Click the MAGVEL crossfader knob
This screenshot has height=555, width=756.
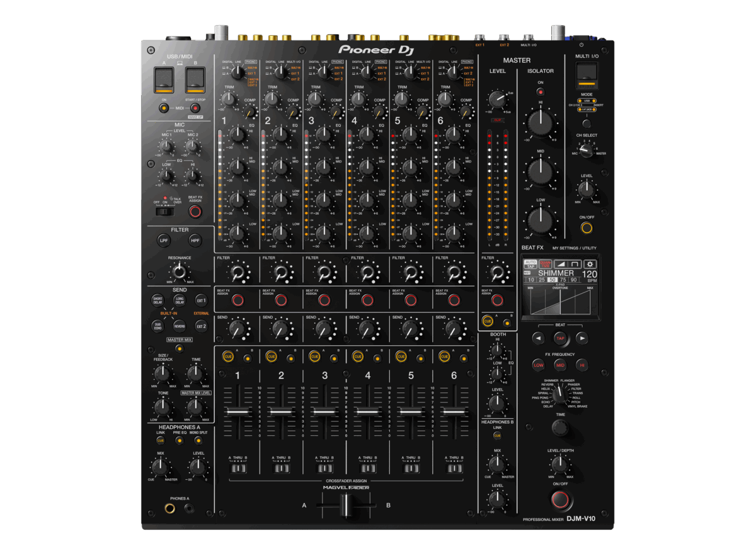(x=345, y=505)
